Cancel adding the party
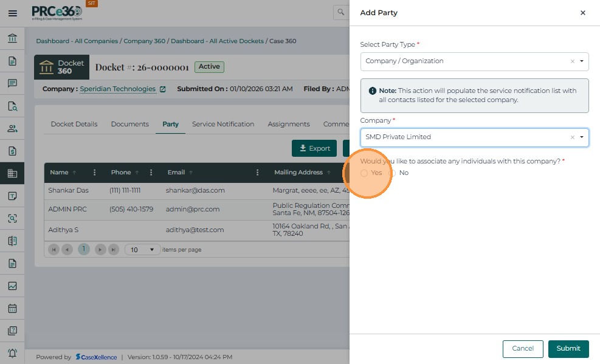The image size is (600, 364). click(x=522, y=349)
